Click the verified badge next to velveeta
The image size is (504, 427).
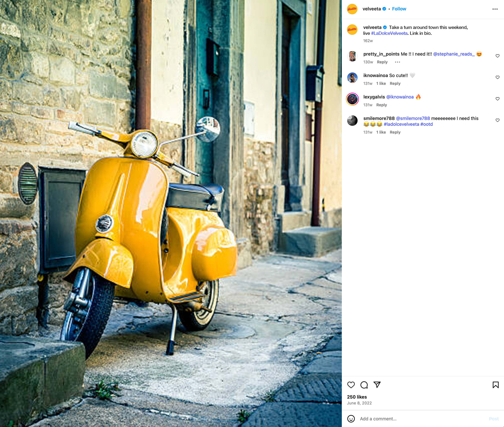pyautogui.click(x=384, y=9)
